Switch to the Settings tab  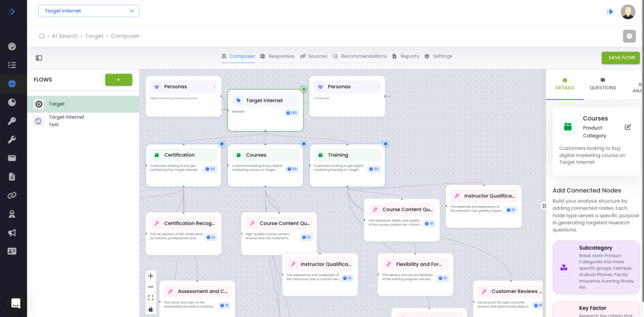coord(438,56)
